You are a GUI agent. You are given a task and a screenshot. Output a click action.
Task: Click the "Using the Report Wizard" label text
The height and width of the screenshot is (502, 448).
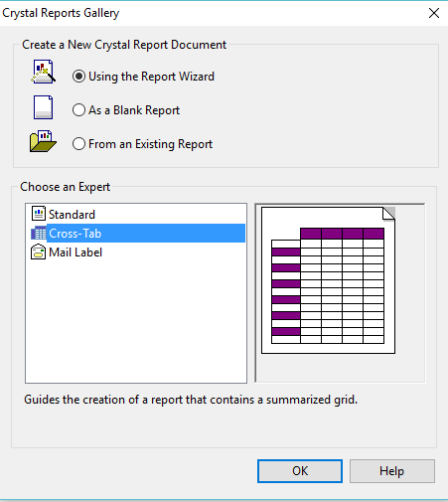[x=151, y=77]
